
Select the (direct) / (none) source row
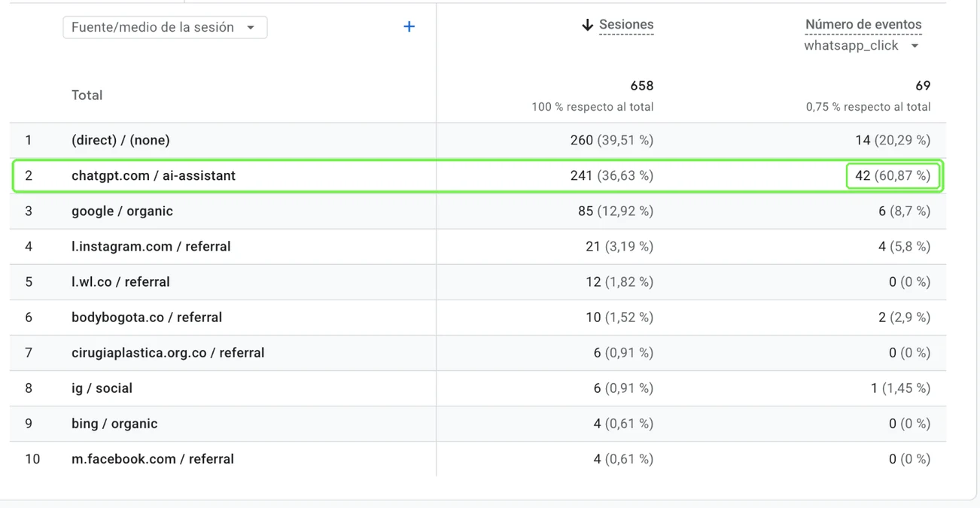click(x=478, y=140)
